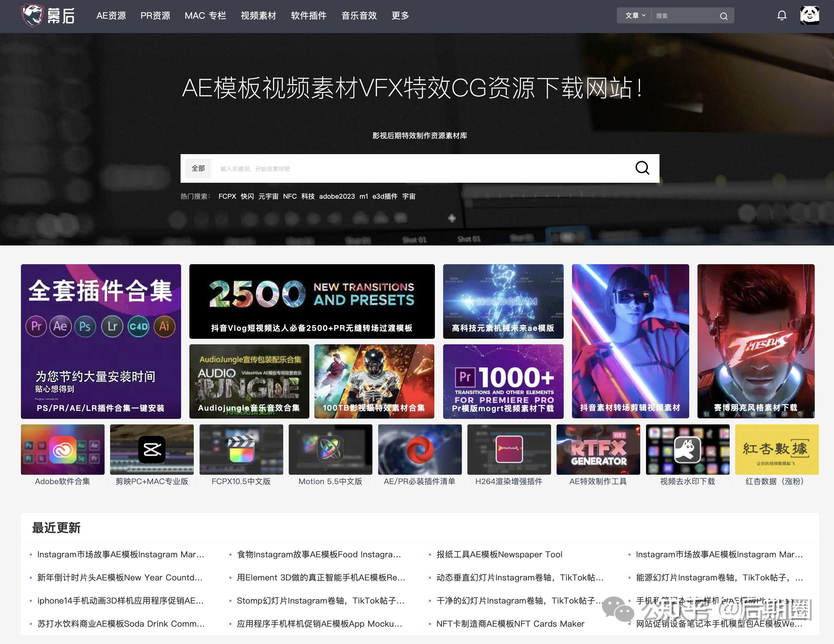Select hot search term adobe2023
Screen dimensions: 834x644
337,196
